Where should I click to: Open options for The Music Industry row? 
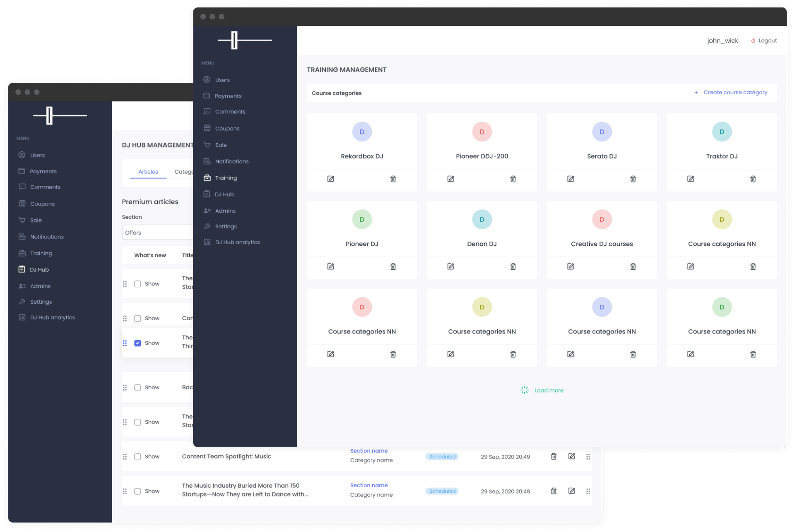point(588,491)
